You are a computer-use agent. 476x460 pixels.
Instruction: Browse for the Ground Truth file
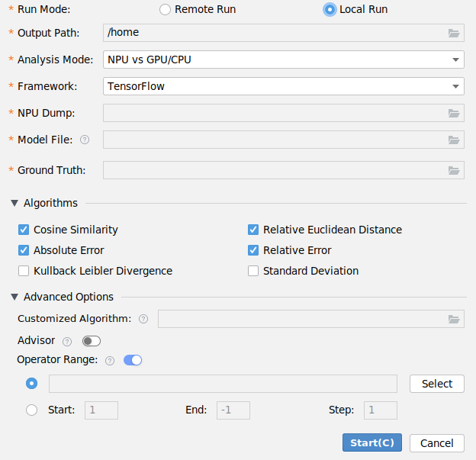[x=454, y=170]
